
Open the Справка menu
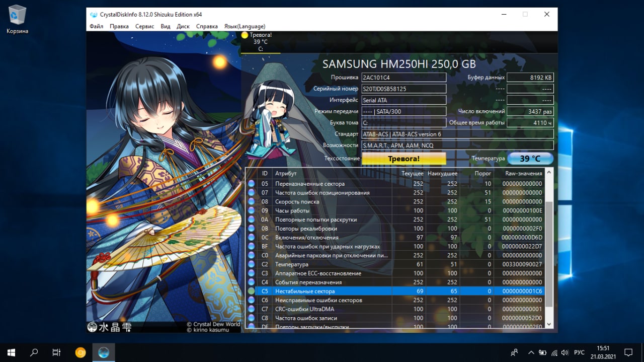pyautogui.click(x=207, y=26)
